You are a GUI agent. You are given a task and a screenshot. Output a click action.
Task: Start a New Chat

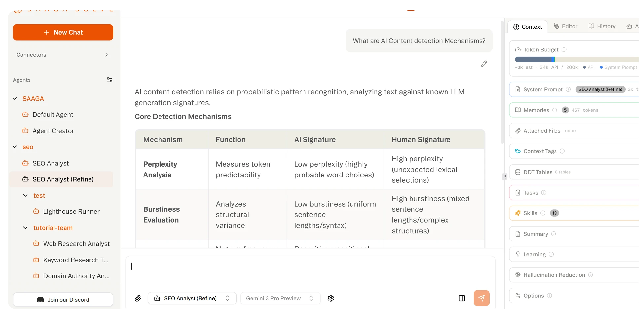63,32
